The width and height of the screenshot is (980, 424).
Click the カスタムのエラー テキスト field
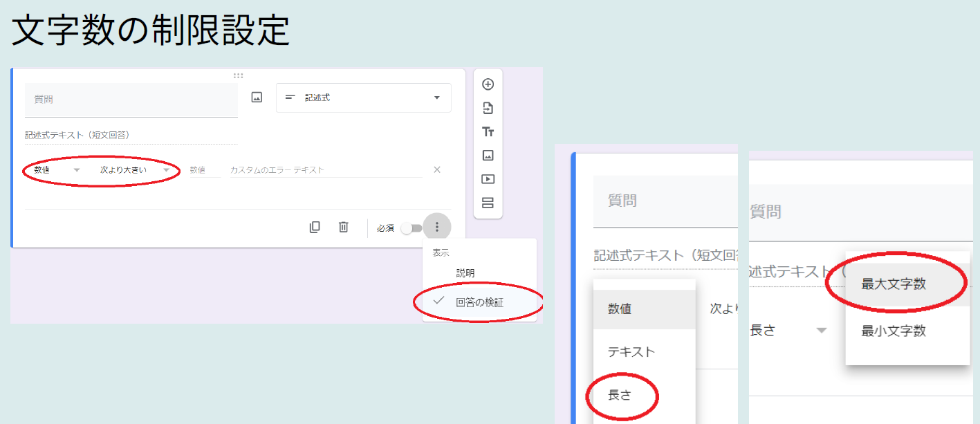pyautogui.click(x=326, y=169)
